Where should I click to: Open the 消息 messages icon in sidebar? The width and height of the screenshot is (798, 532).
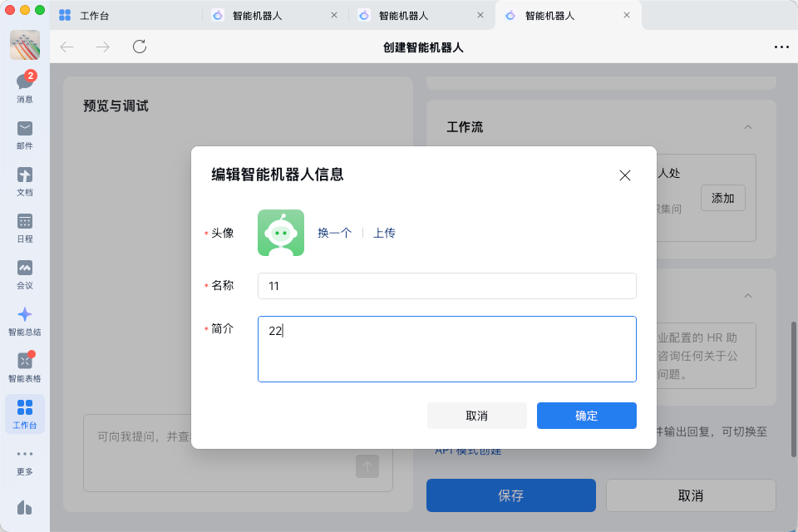[x=25, y=82]
